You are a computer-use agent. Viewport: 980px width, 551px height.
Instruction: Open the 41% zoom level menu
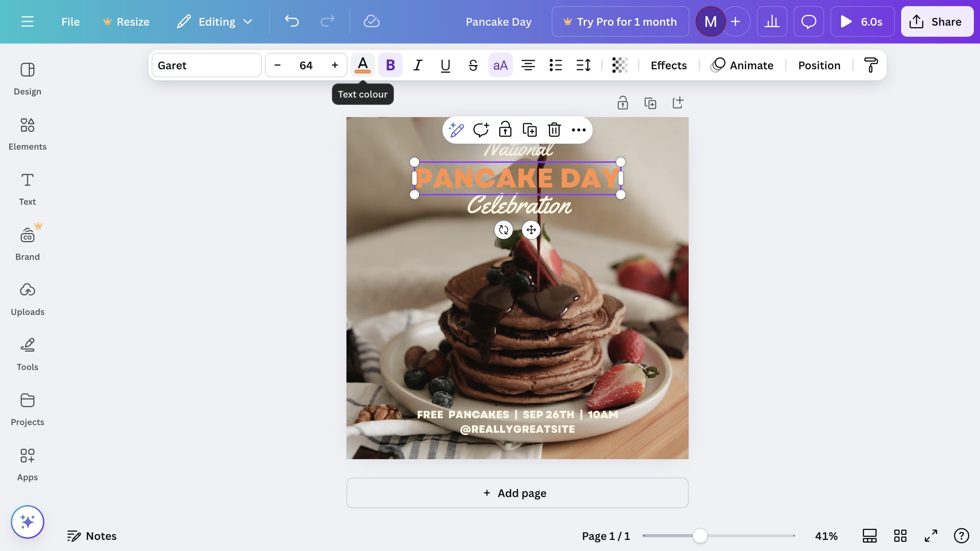[x=826, y=536]
